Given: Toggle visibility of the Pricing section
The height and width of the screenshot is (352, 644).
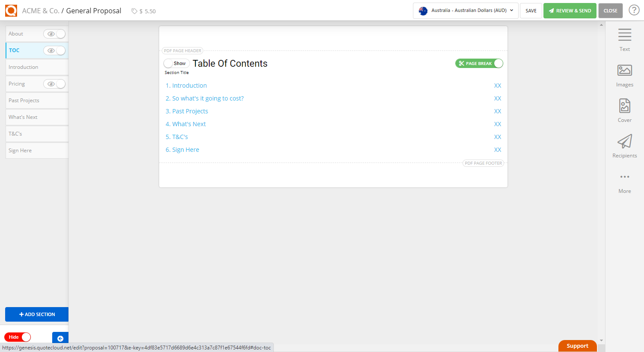Looking at the screenshot, I should pyautogui.click(x=54, y=83).
